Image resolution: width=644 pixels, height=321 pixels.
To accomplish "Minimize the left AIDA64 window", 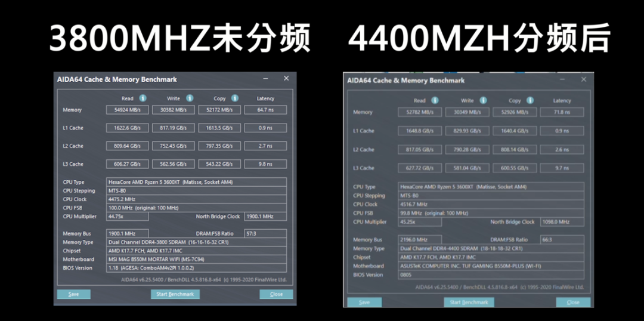I will pos(267,79).
